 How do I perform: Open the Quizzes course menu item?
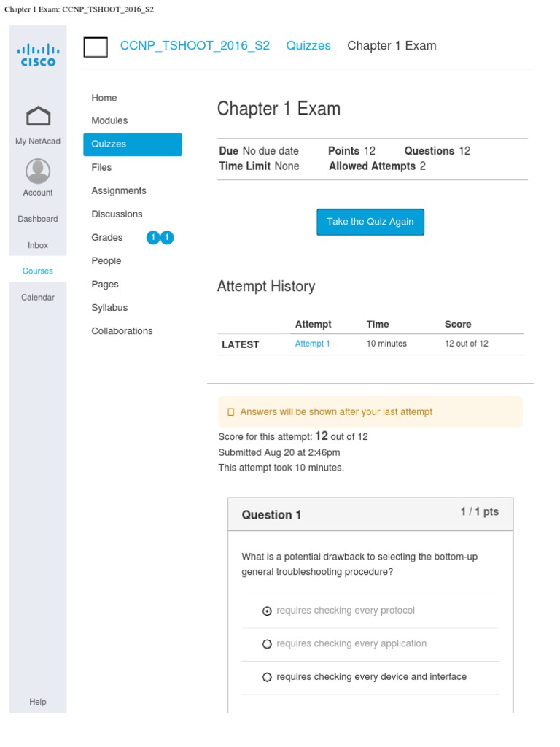tap(132, 144)
